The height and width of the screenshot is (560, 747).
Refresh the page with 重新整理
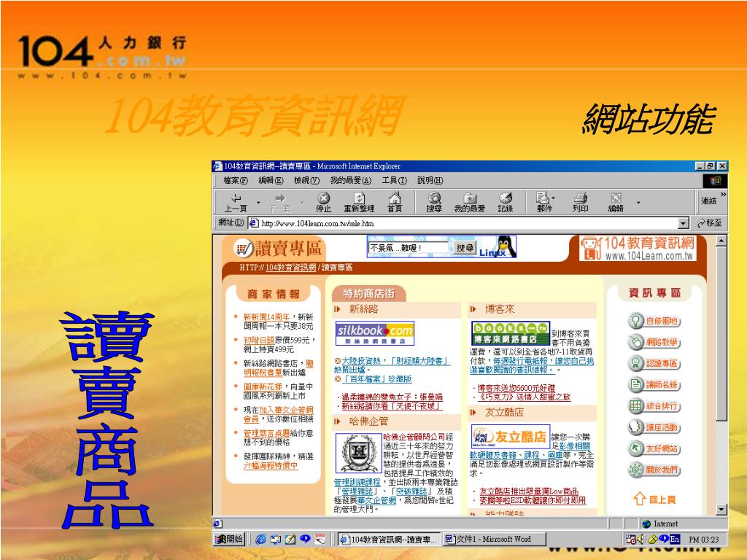(x=359, y=203)
